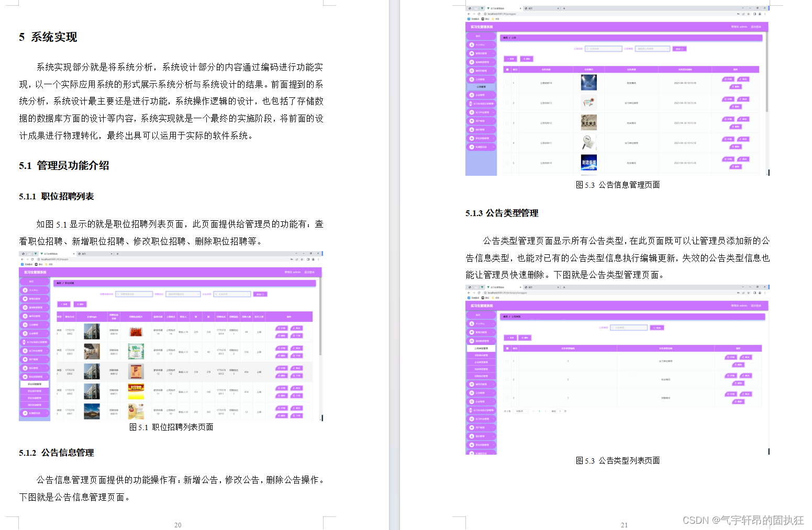Click the caption "图 5.3 公告类型列表页面"

click(618, 460)
